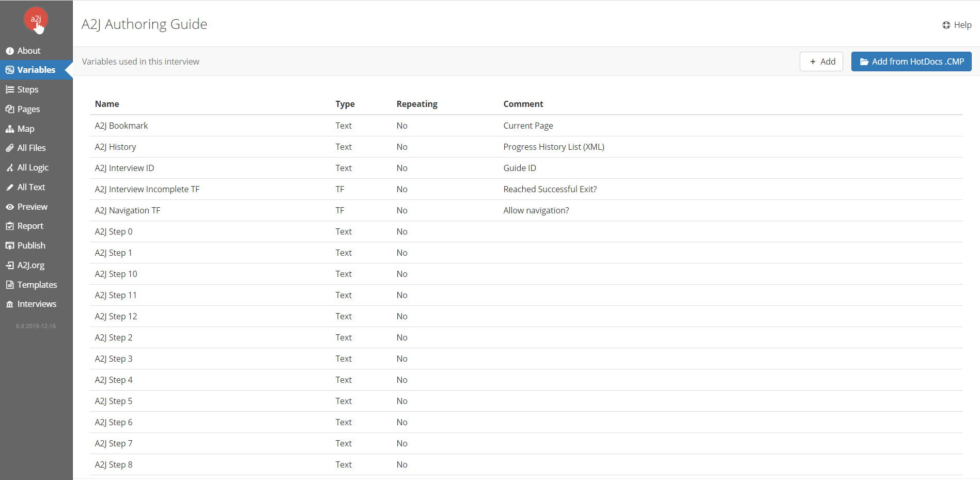
Task: Open the Map hierarchy icon
Action: 9,129
